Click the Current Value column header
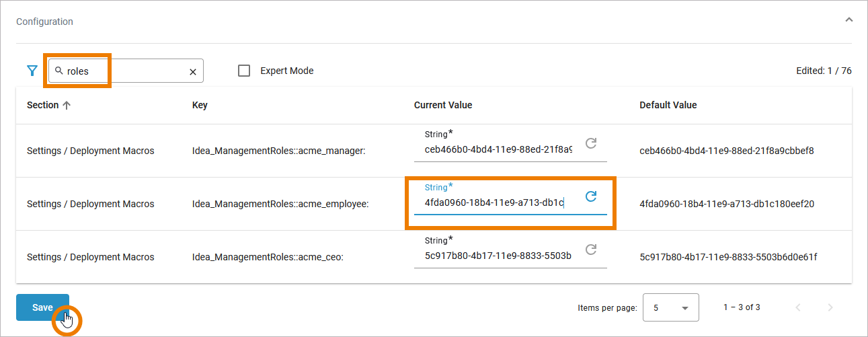This screenshot has height=337, width=868. click(442, 105)
